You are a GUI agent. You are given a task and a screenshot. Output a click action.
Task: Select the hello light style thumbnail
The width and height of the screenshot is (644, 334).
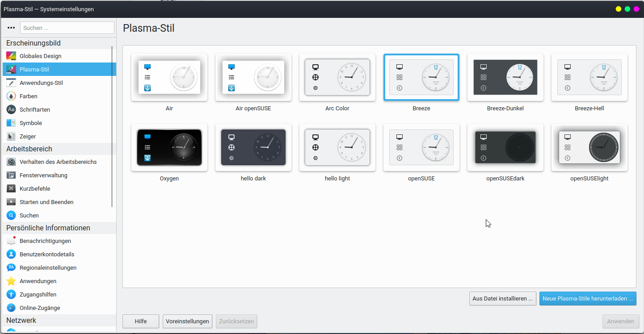tap(337, 147)
